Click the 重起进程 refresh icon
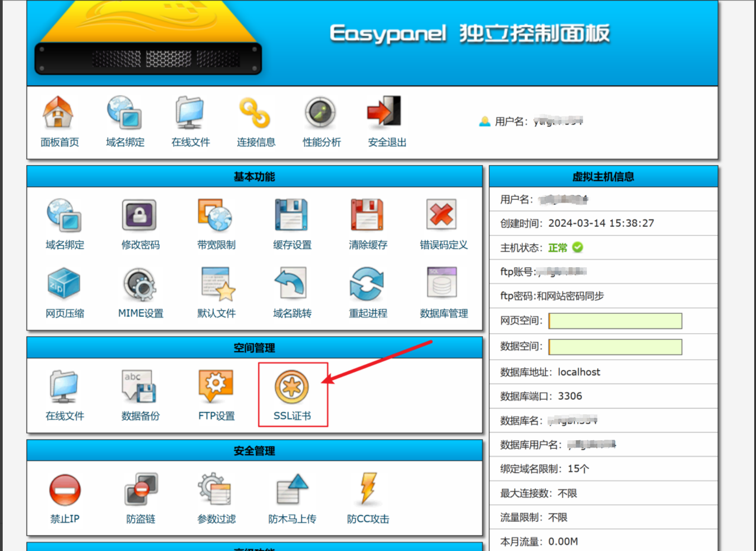This screenshot has width=756, height=551. [367, 284]
